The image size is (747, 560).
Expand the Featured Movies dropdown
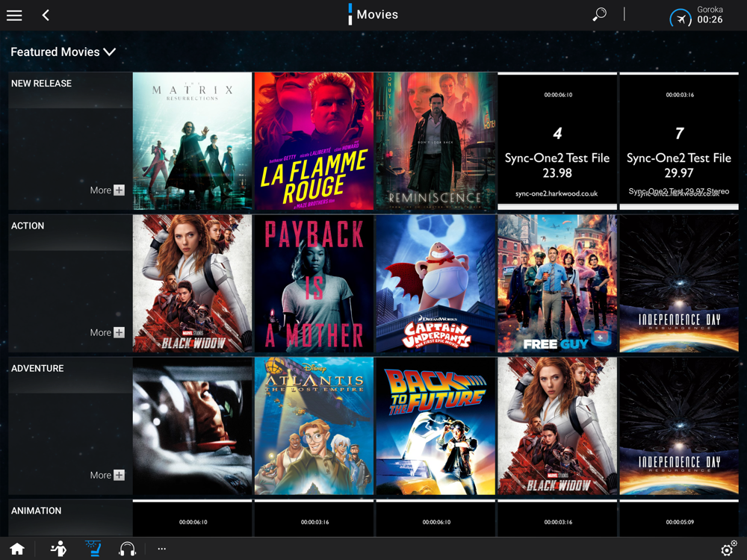click(x=63, y=52)
